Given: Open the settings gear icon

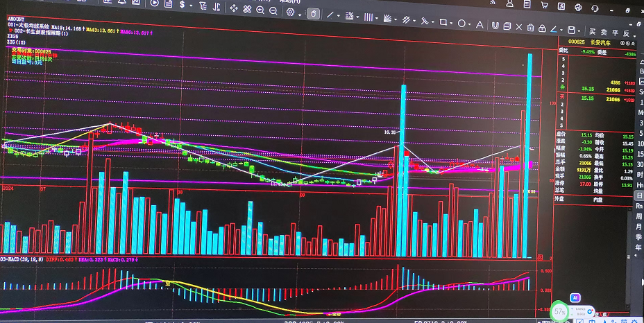Looking at the screenshot, I should [x=290, y=12].
